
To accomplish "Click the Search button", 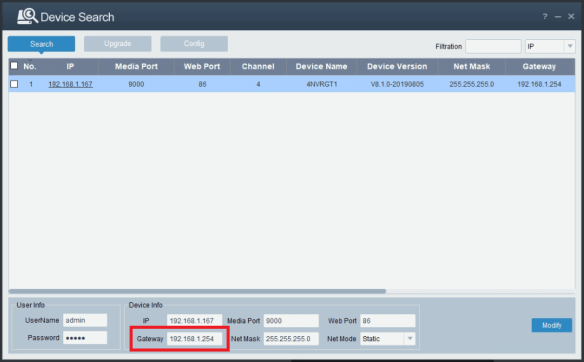I will coord(41,44).
